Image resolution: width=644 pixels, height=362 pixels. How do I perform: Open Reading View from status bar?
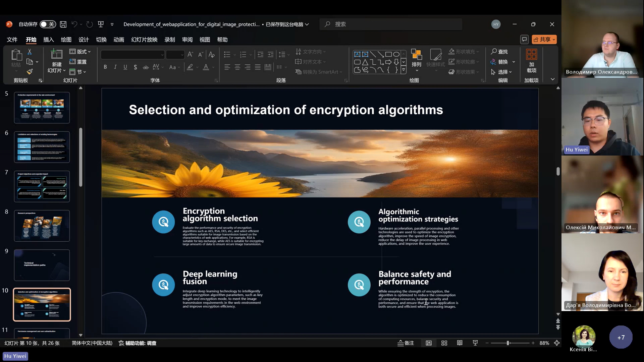(460, 343)
